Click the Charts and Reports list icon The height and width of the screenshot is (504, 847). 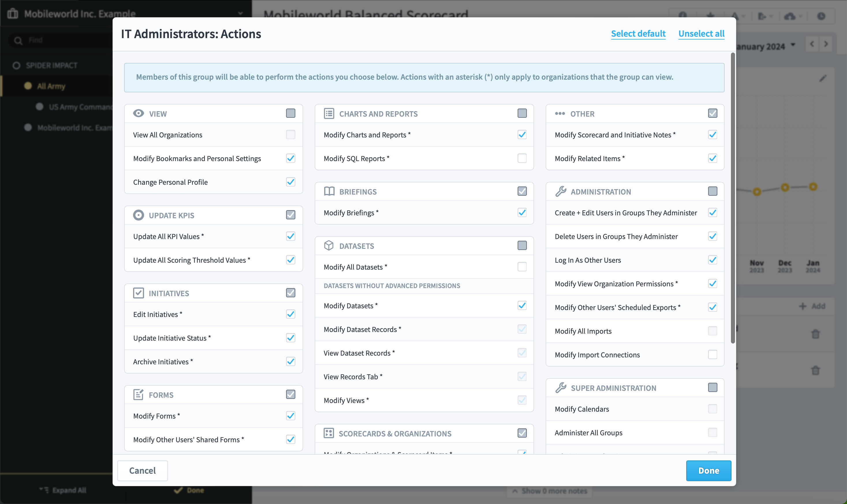tap(329, 113)
